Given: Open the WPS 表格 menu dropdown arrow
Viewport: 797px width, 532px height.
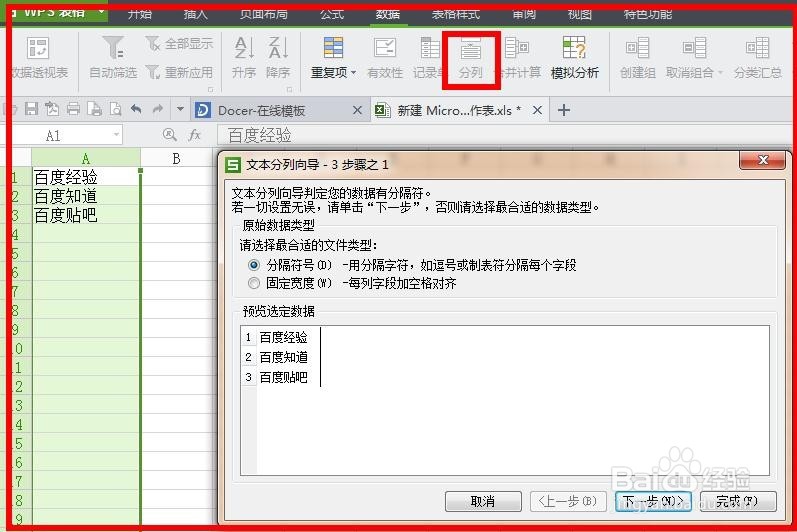Looking at the screenshot, I should 101,11.
